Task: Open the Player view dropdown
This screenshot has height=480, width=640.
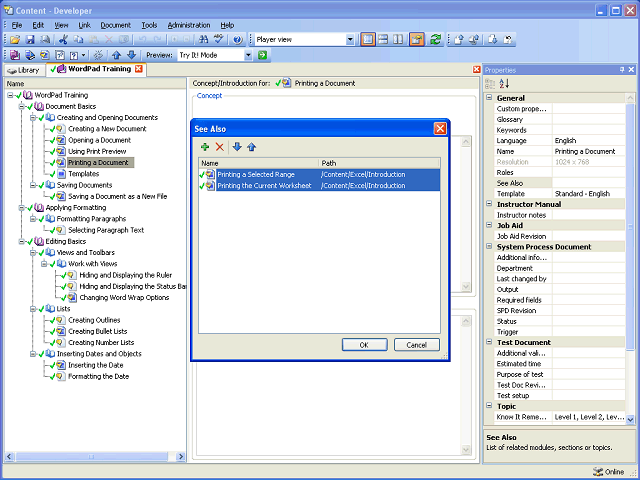Action: (350, 40)
